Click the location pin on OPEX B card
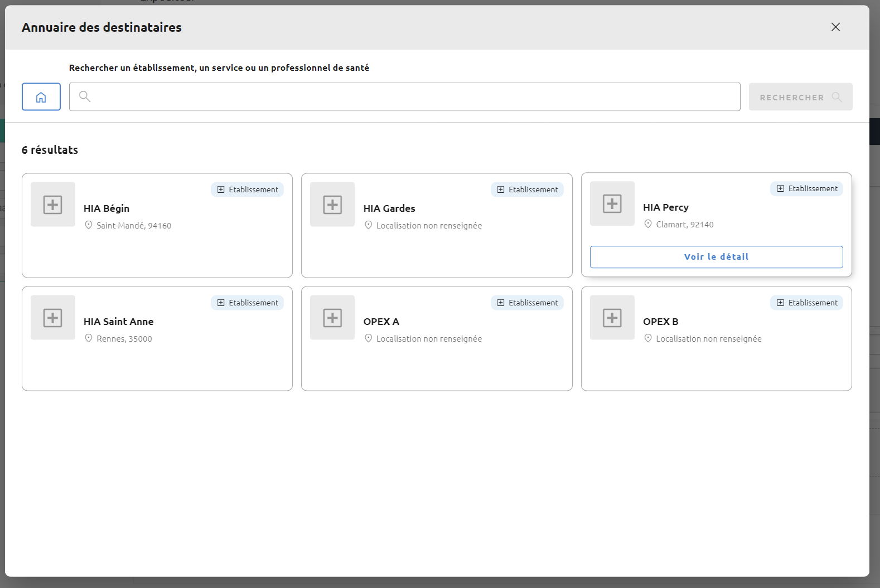This screenshot has height=588, width=880. 648,338
